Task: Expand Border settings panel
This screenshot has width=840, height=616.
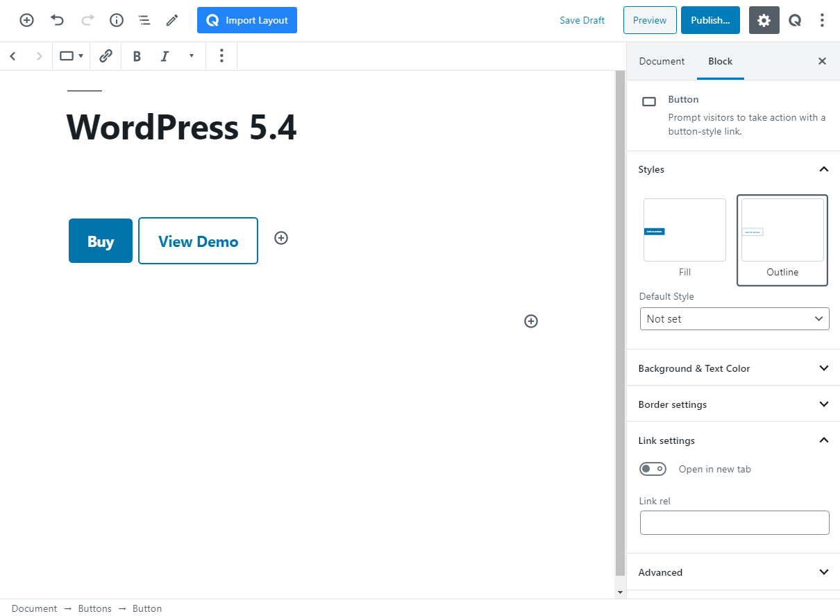Action: click(x=733, y=404)
